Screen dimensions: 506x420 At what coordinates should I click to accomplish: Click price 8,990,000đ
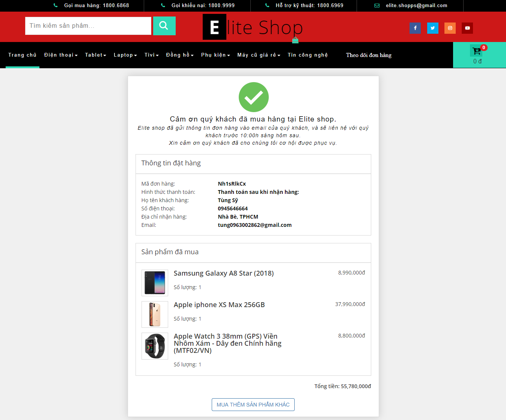tap(352, 273)
